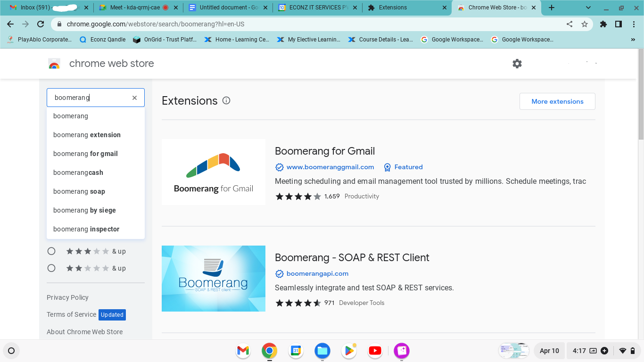Select the 2 stars & up rating filter
Screen dimensions: 644x362
click(x=51, y=268)
